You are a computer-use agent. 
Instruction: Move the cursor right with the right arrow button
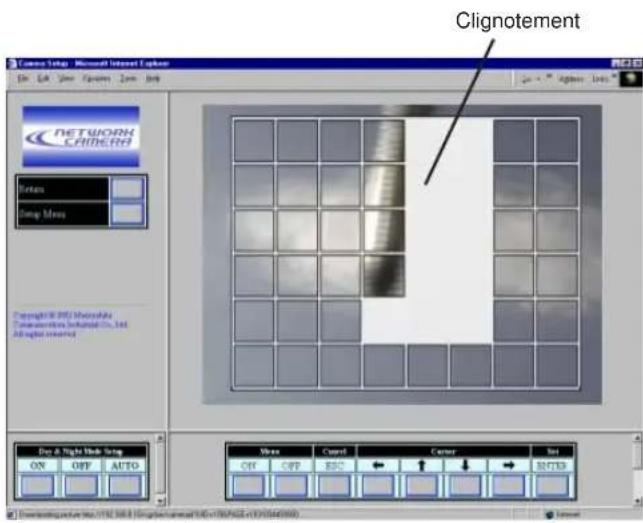click(x=508, y=485)
